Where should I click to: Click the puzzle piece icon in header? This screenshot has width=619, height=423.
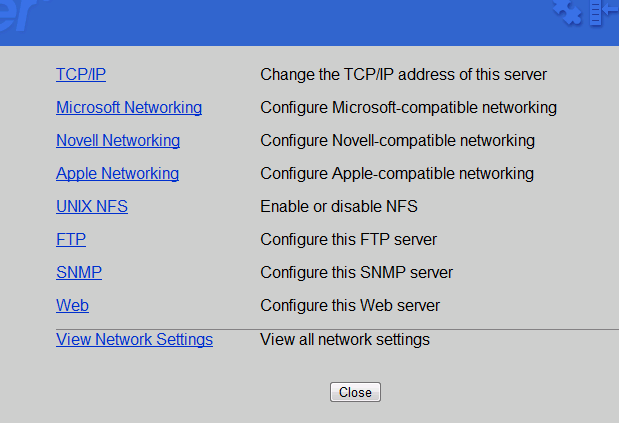click(x=567, y=12)
